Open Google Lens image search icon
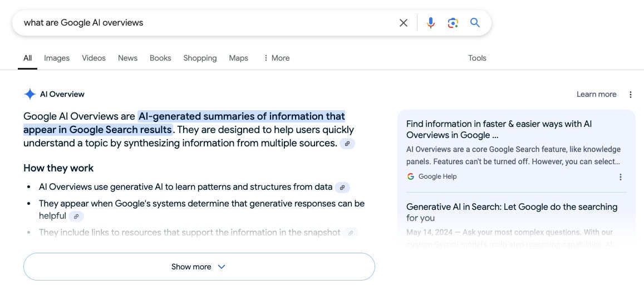Image resolution: width=644 pixels, height=290 pixels. click(453, 23)
